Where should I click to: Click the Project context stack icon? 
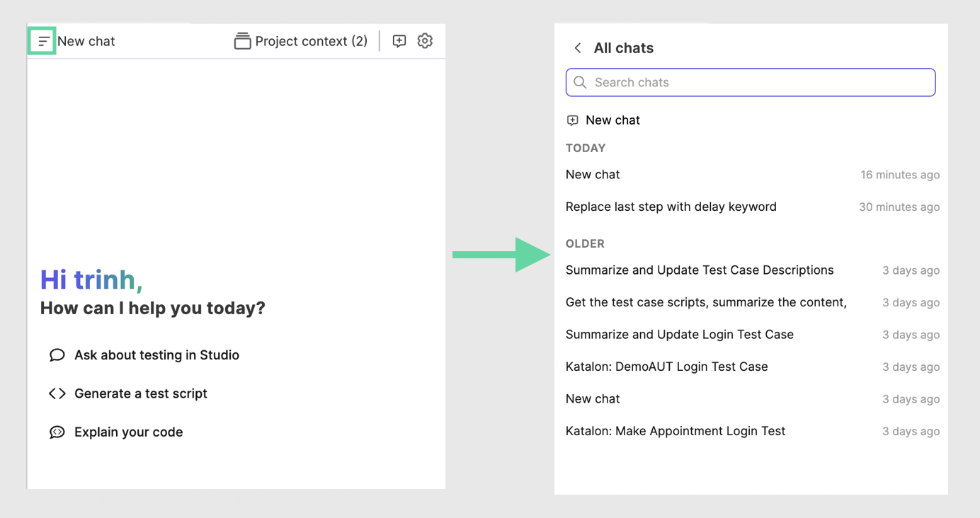click(x=242, y=41)
